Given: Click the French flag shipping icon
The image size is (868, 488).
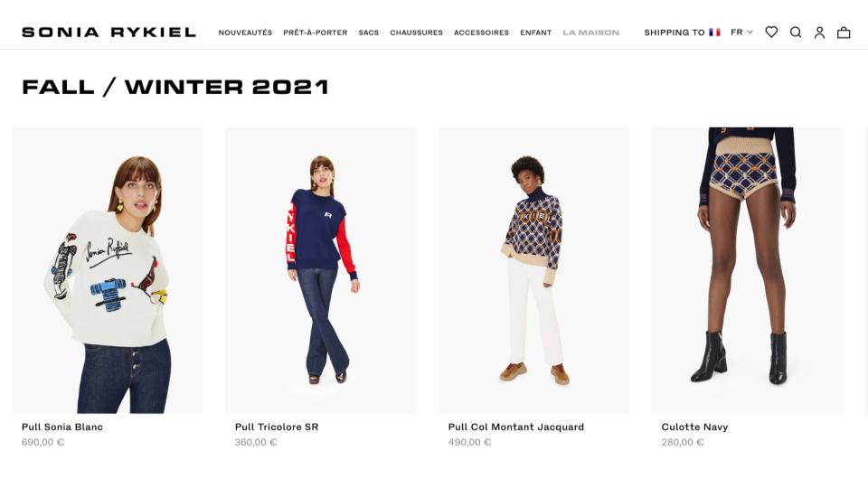Looking at the screenshot, I should (714, 33).
